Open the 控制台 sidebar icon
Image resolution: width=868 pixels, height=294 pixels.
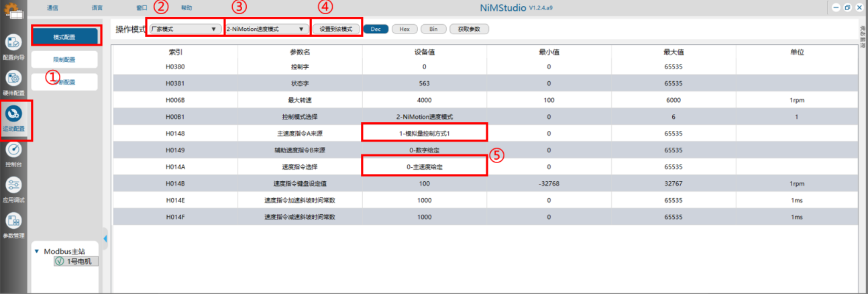tap(13, 151)
